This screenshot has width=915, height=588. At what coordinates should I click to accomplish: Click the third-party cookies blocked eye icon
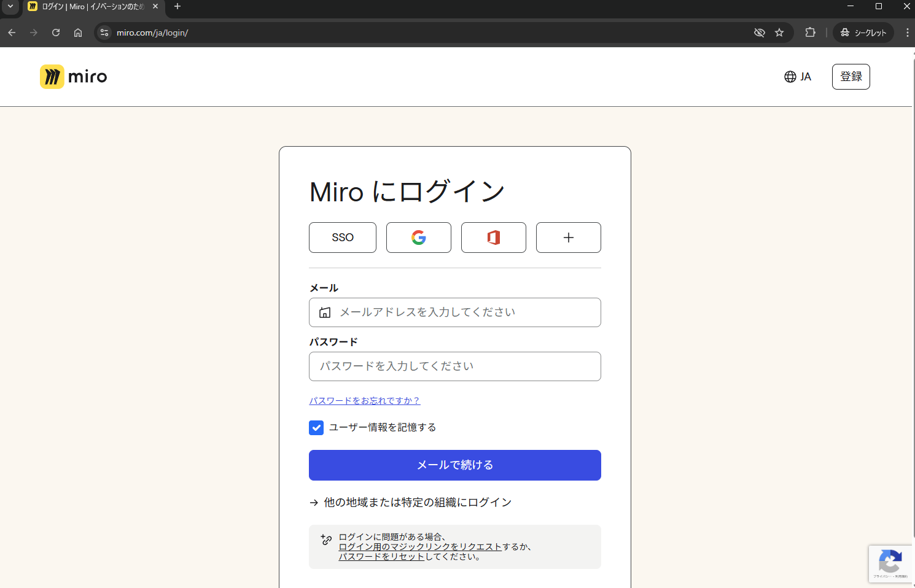click(x=759, y=33)
